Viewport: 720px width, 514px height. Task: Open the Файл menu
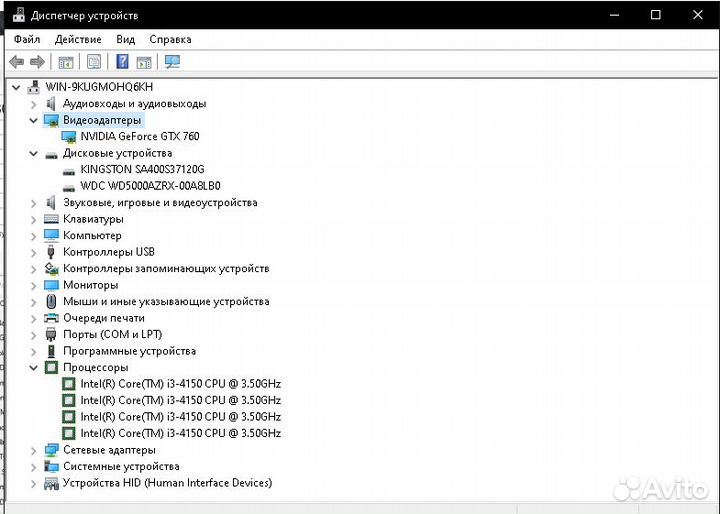tap(27, 39)
